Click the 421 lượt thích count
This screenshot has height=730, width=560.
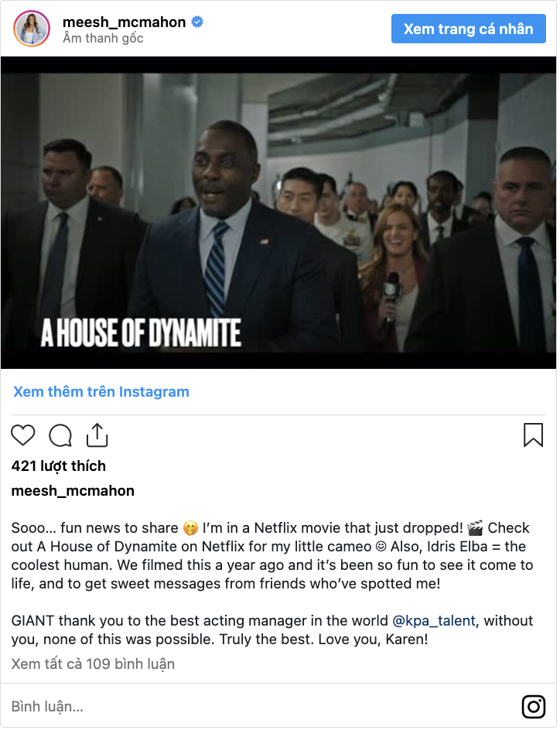59,466
